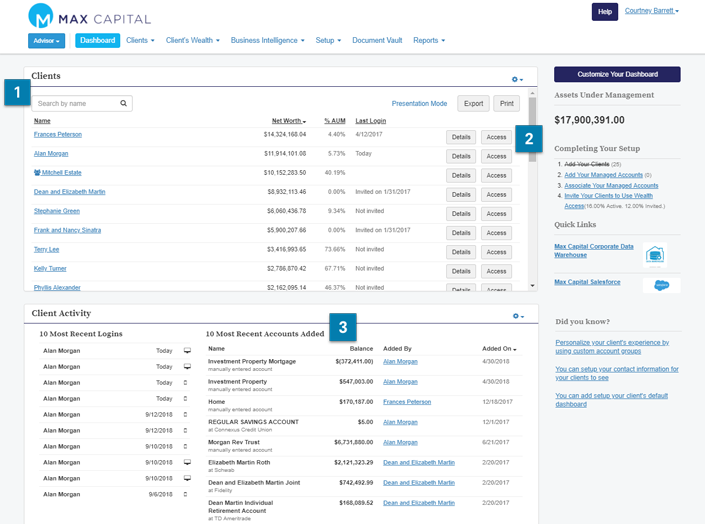Click the Max Capital logo icon
Image resolution: width=705 pixels, height=524 pixels.
click(42, 16)
